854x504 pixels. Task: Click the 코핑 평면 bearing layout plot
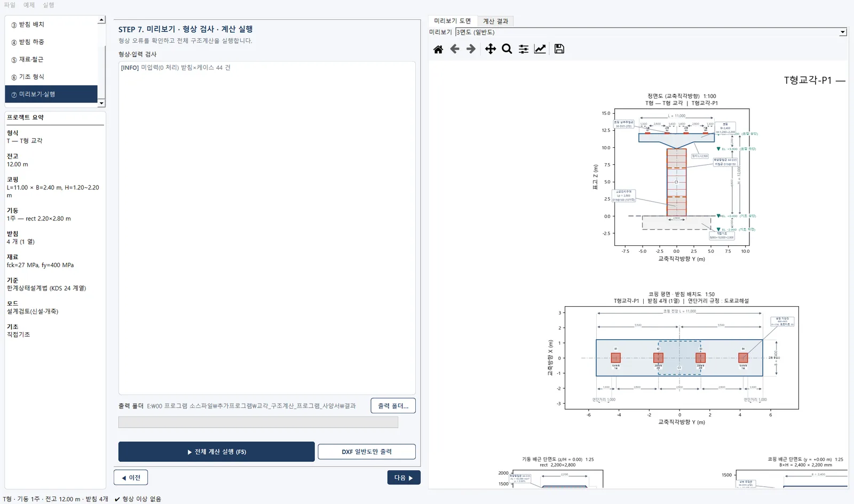[x=682, y=358]
